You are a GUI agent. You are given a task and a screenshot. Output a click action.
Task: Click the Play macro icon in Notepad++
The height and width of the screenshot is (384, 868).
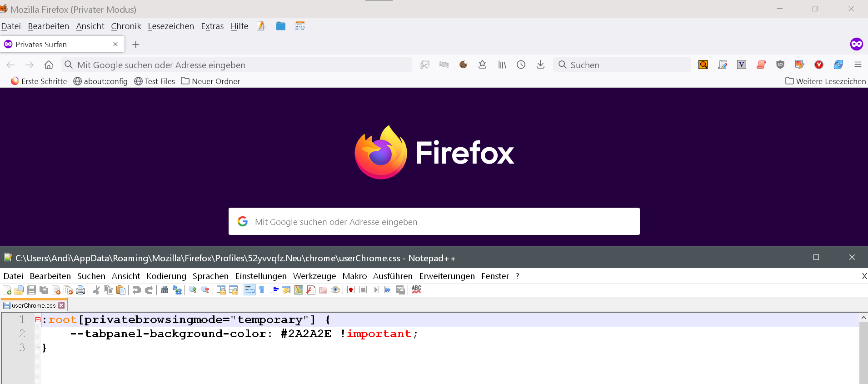[375, 290]
